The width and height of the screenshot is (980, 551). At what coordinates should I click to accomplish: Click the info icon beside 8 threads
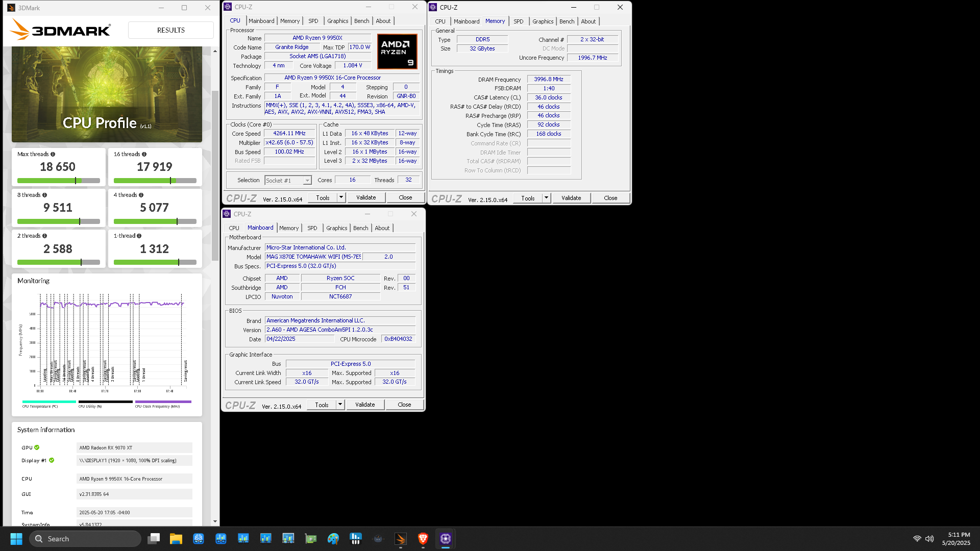[44, 195]
